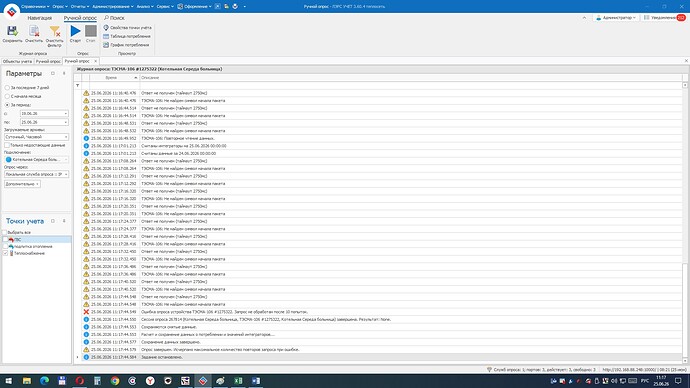Select the Ошибка опроса устройства log row
Screen dimensions: 690x388
pos(382,312)
